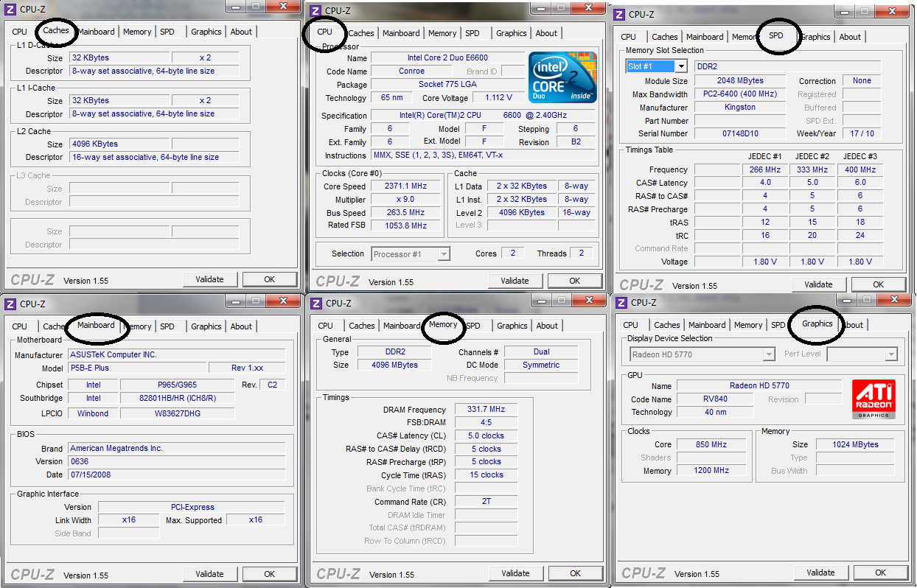
Task: Switch to About tab in the Motherboard window
Action: [241, 326]
